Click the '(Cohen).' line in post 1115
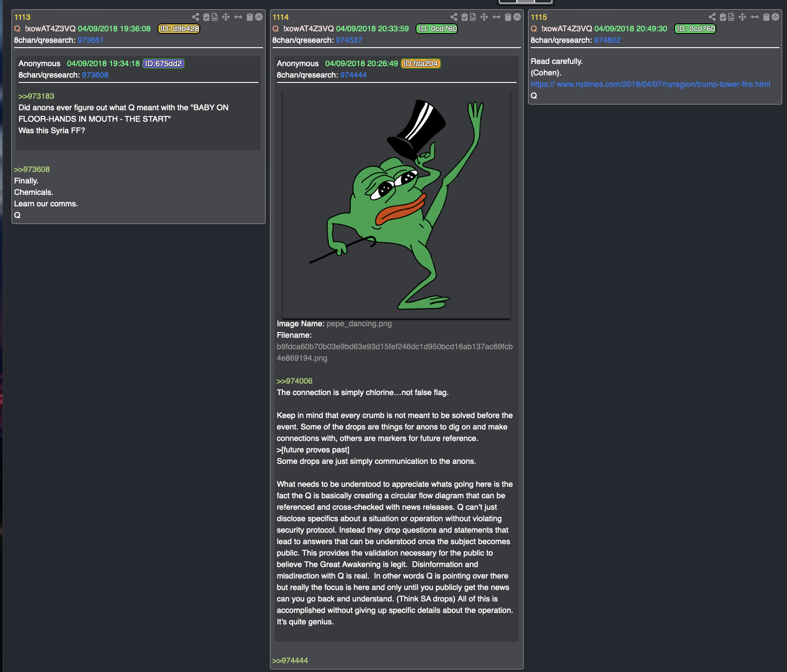The width and height of the screenshot is (787, 672). click(546, 73)
